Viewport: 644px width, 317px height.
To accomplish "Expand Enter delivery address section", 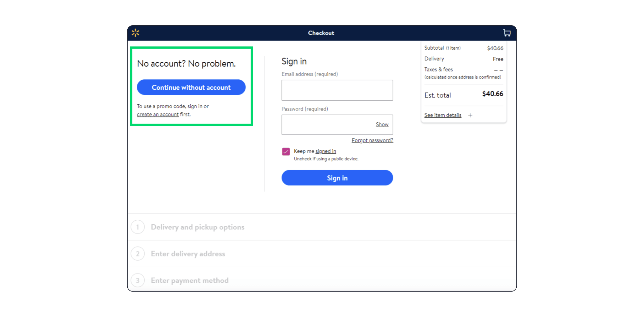I will [x=188, y=254].
